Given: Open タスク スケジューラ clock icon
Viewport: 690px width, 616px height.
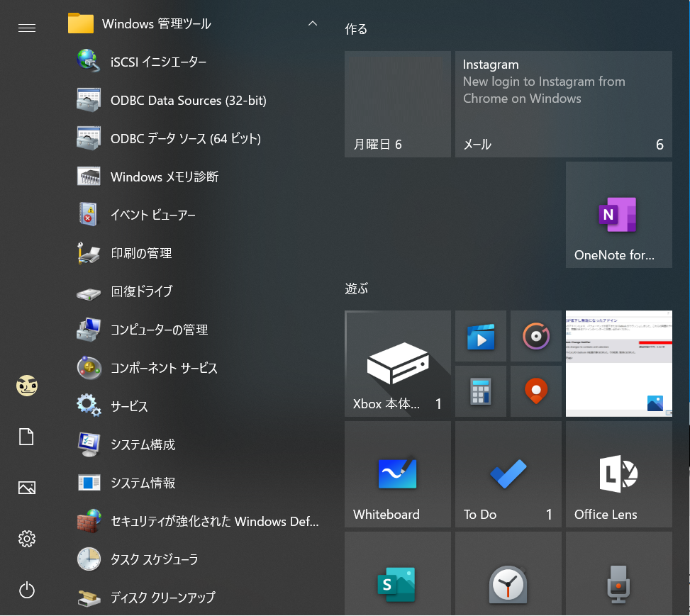Looking at the screenshot, I should (89, 559).
